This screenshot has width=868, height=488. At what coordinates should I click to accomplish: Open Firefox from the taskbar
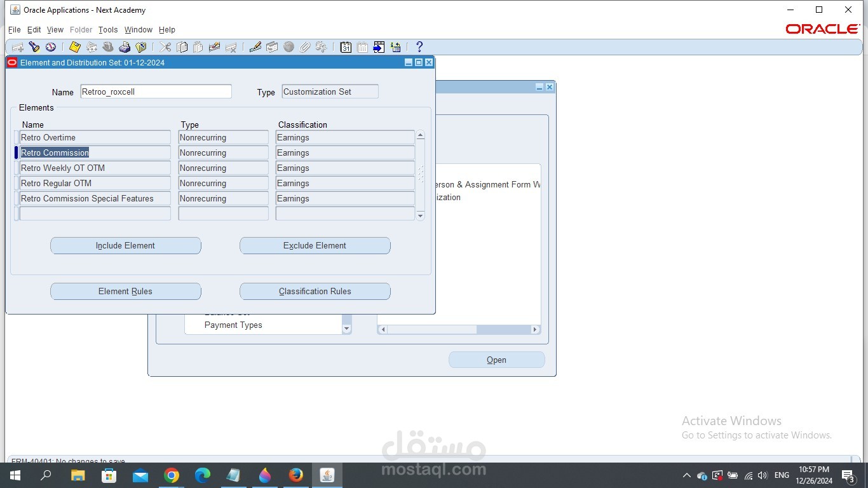pyautogui.click(x=295, y=475)
